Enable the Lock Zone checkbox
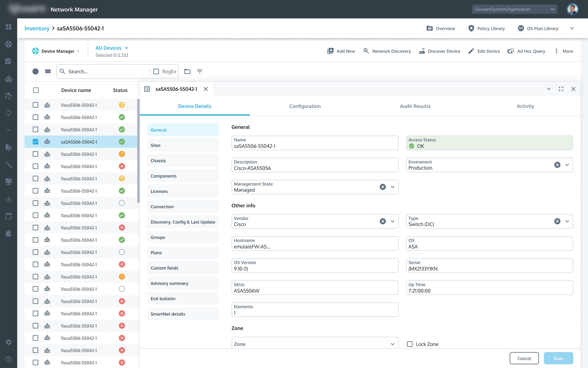588x368 pixels. pos(410,344)
